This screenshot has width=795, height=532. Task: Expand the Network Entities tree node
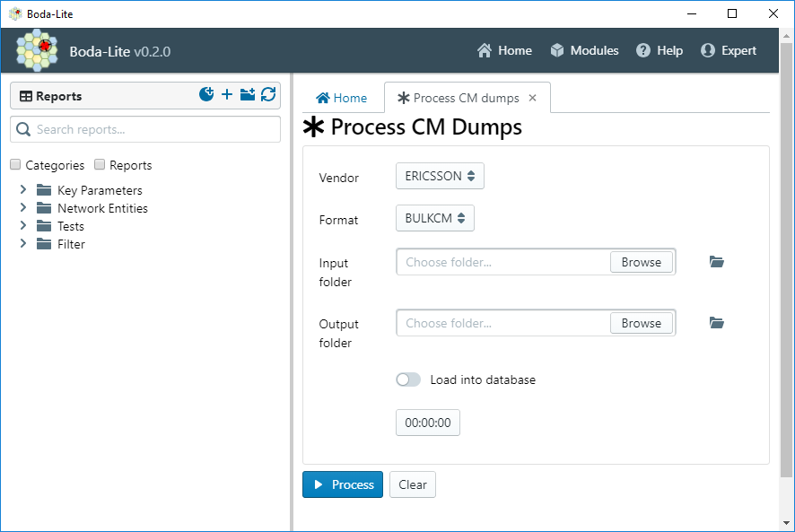tap(22, 207)
